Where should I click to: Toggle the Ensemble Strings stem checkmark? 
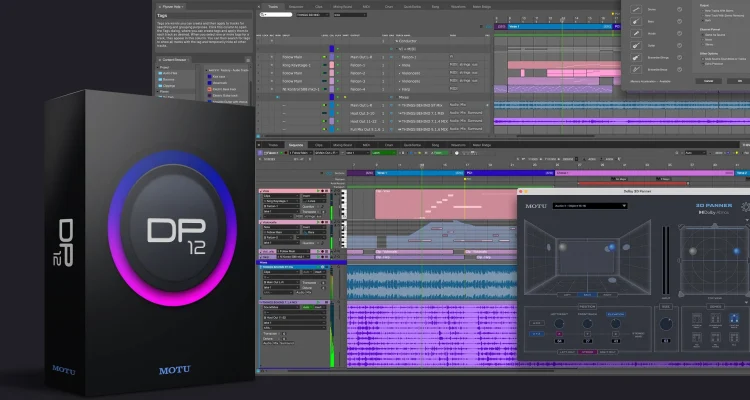tap(679, 57)
